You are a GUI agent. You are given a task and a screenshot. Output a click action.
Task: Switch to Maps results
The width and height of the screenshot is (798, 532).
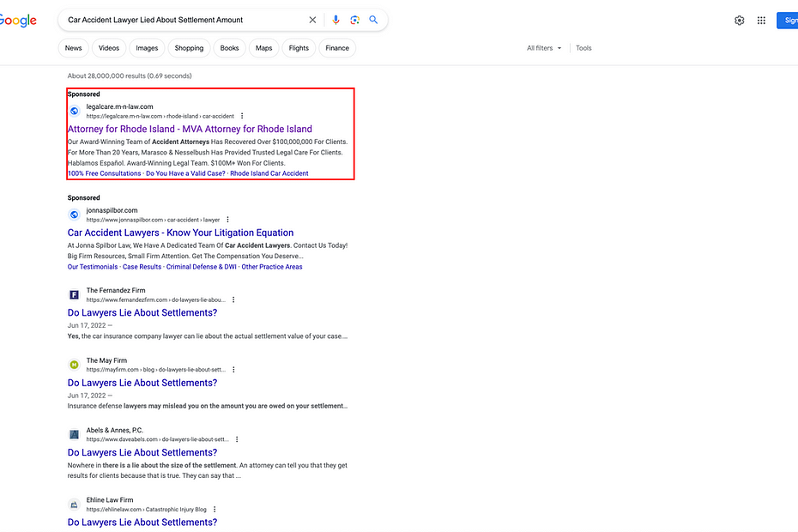click(263, 48)
